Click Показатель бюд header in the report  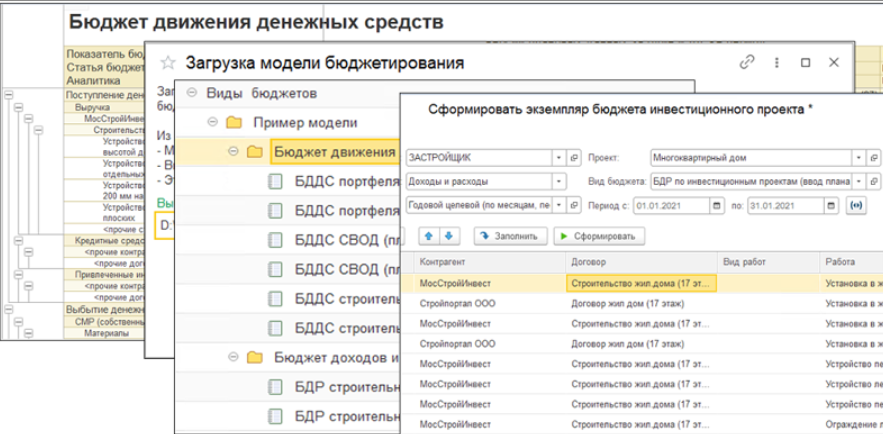tap(105, 54)
